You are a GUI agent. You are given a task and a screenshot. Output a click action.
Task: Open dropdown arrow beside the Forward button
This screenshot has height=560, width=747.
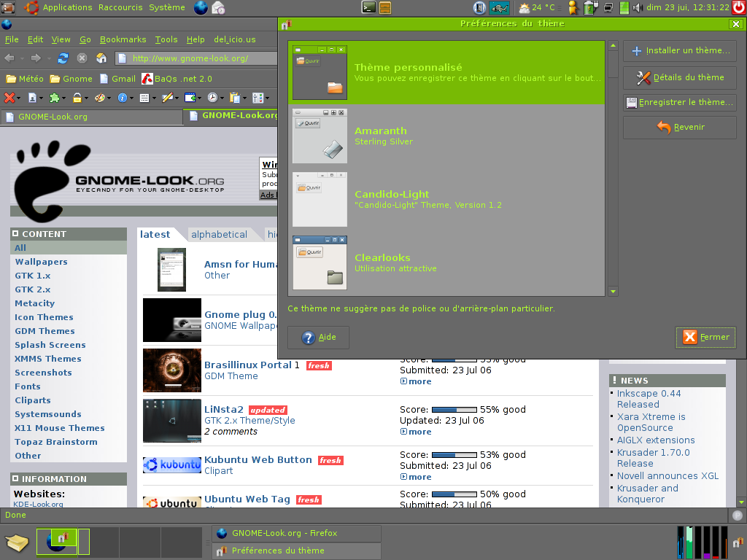(x=49, y=58)
